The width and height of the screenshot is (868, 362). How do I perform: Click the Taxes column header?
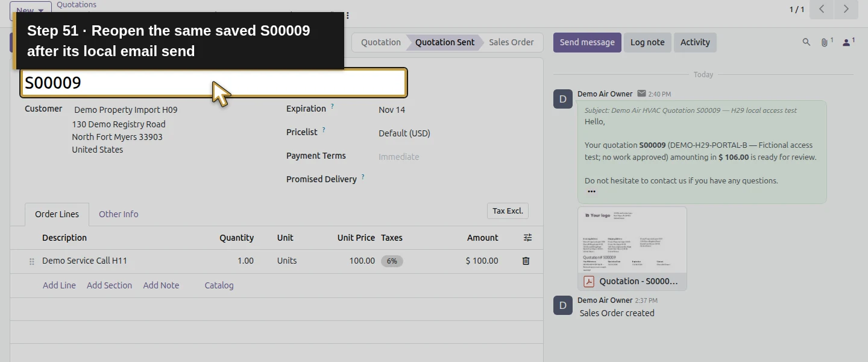pos(392,238)
